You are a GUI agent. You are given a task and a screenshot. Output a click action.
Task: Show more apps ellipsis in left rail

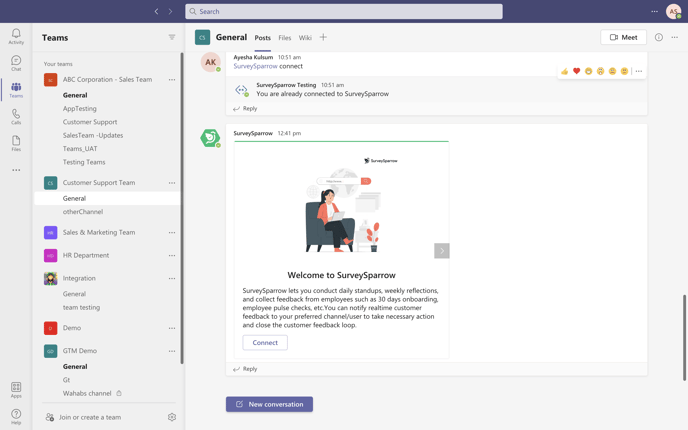point(16,170)
